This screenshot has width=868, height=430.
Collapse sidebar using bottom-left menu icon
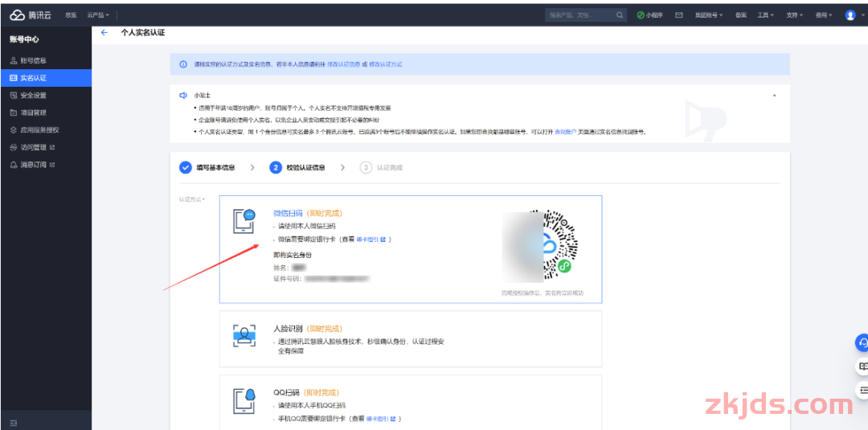pos(14,423)
